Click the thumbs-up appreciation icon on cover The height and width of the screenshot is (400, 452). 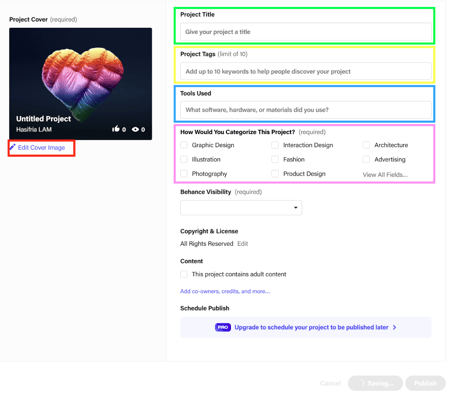116,129
